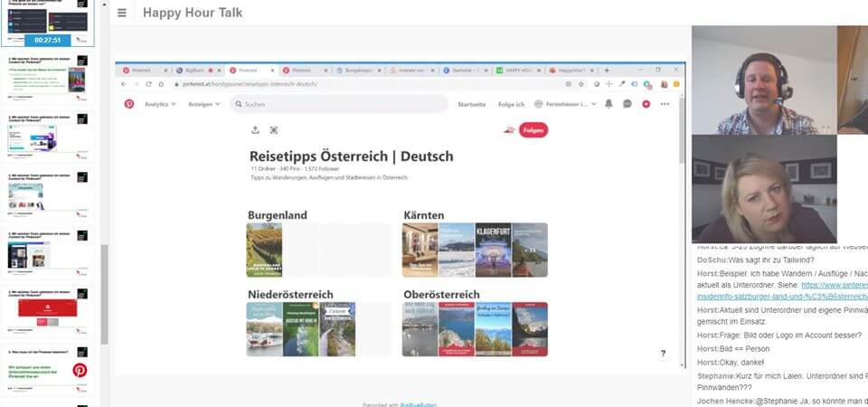This screenshot has height=407, width=868.
Task: Click the browser forward arrow
Action: pos(137,84)
